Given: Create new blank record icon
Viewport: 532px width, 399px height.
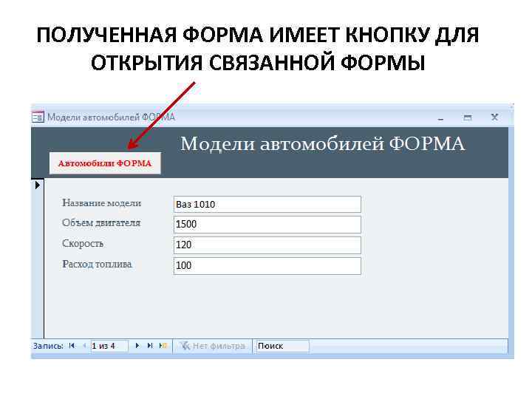Looking at the screenshot, I should pyautogui.click(x=163, y=346).
